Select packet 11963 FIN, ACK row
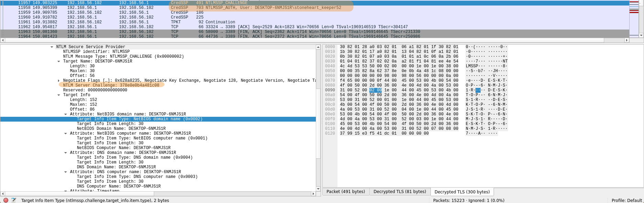 pyautogui.click(x=314, y=32)
